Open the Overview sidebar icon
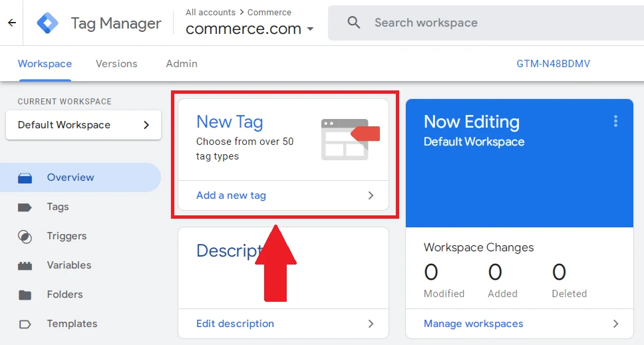 25,177
